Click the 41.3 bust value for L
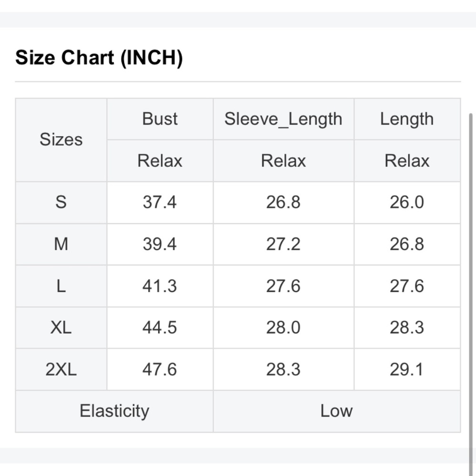The height and width of the screenshot is (476, 476). click(160, 286)
